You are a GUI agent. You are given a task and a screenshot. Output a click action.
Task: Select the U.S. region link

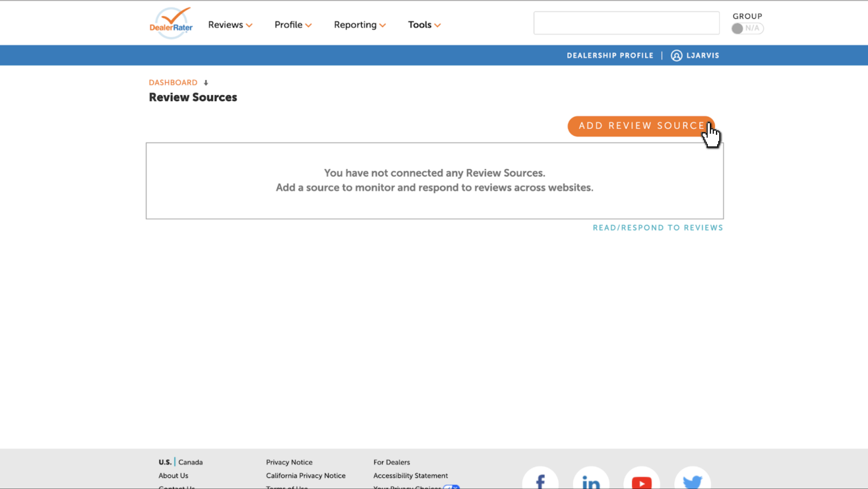(165, 462)
